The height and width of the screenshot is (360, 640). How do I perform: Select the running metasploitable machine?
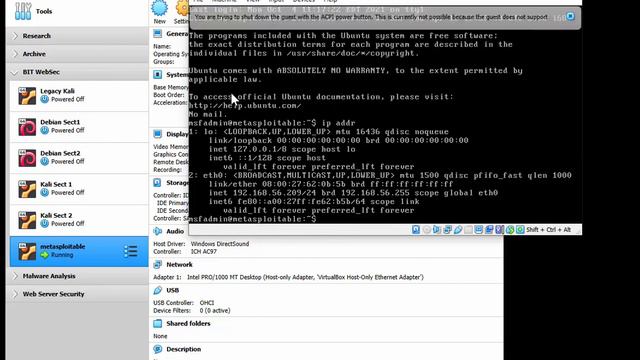(79, 251)
